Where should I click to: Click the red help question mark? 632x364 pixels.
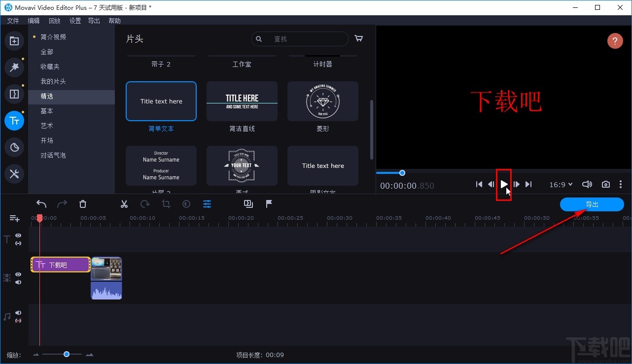click(x=615, y=41)
